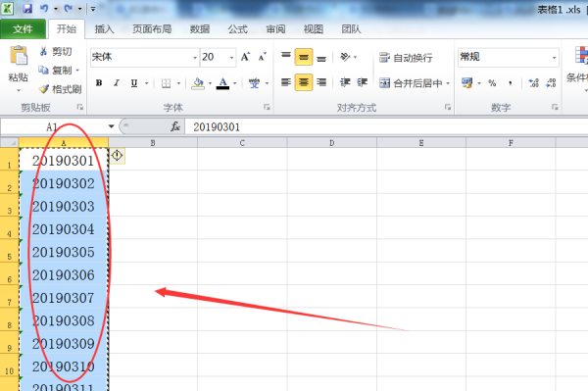This screenshot has height=391, width=588.
Task: Click the decrease decimal icon
Action: 551,83
